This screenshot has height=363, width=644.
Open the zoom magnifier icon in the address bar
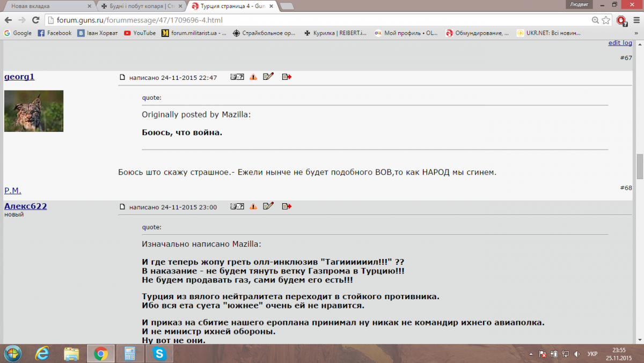tap(595, 20)
